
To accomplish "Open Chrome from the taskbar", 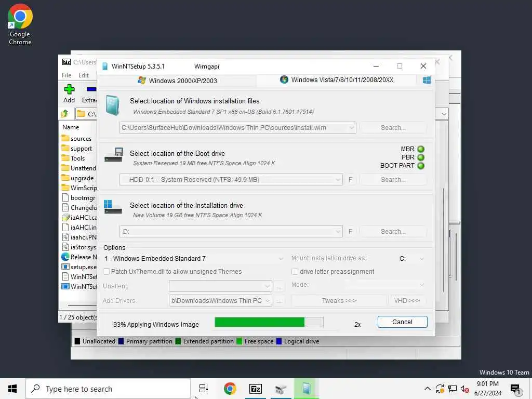I will pyautogui.click(x=230, y=389).
